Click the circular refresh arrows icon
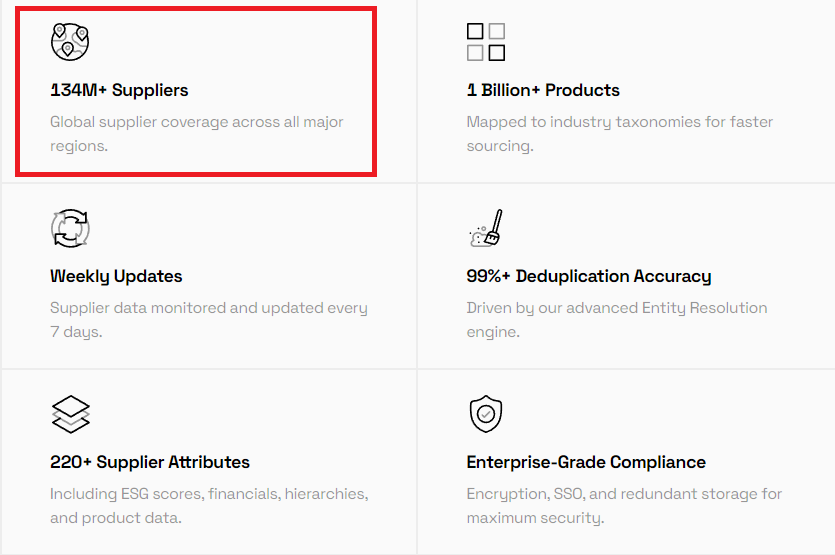The height and width of the screenshot is (555, 835). point(70,228)
